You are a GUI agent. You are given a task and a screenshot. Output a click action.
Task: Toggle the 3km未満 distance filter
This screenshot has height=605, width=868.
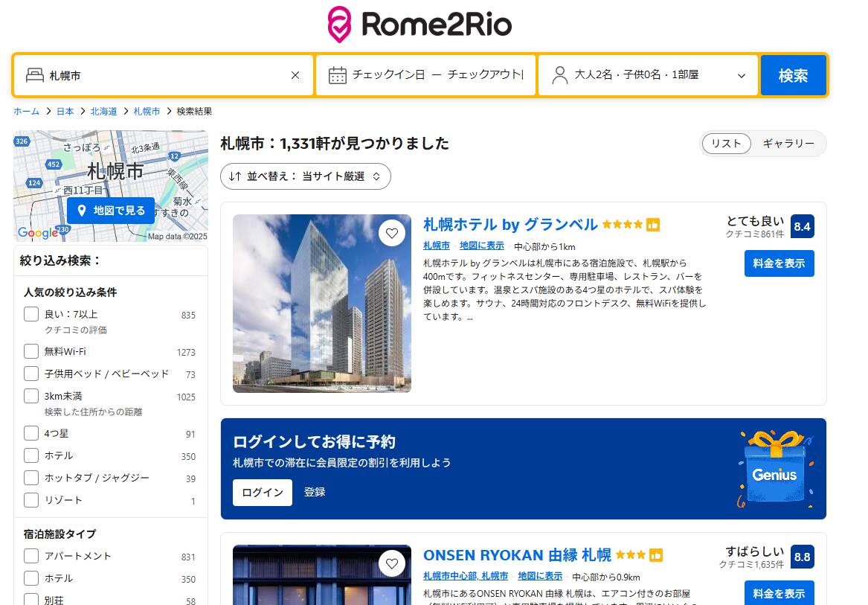pos(31,396)
